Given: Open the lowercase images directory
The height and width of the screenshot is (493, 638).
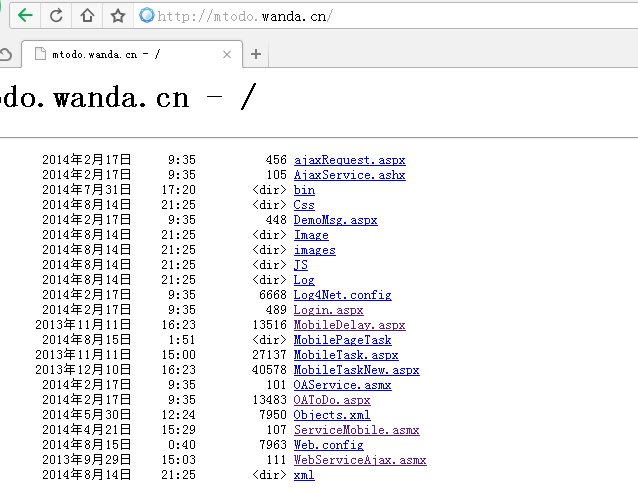Looking at the screenshot, I should tap(315, 250).
